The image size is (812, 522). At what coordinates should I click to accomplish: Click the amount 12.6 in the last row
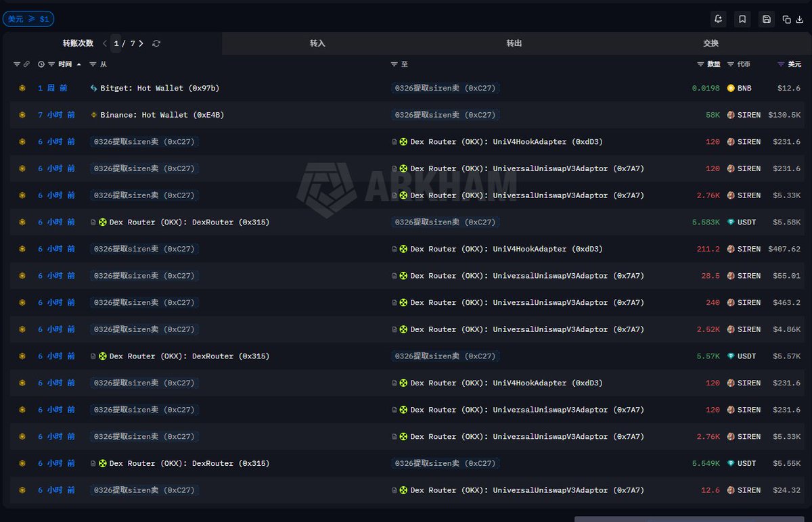pyautogui.click(x=710, y=490)
